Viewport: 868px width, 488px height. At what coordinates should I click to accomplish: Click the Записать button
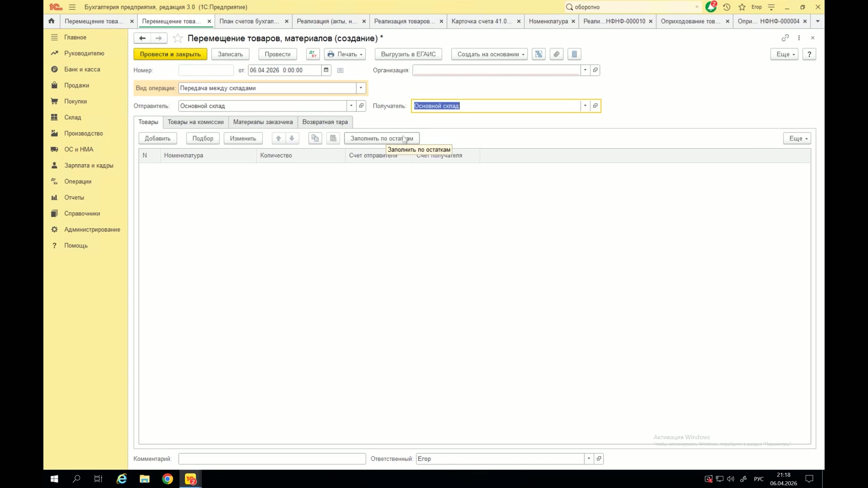point(230,54)
